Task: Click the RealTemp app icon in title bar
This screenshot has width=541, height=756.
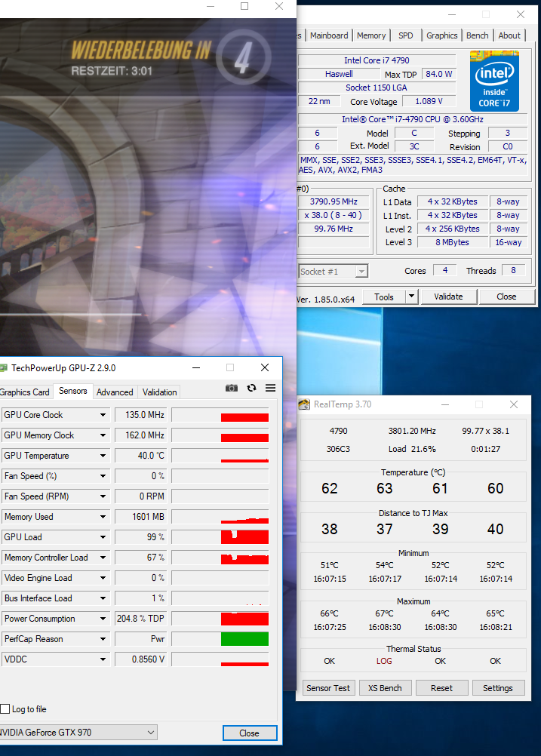Action: 304,404
